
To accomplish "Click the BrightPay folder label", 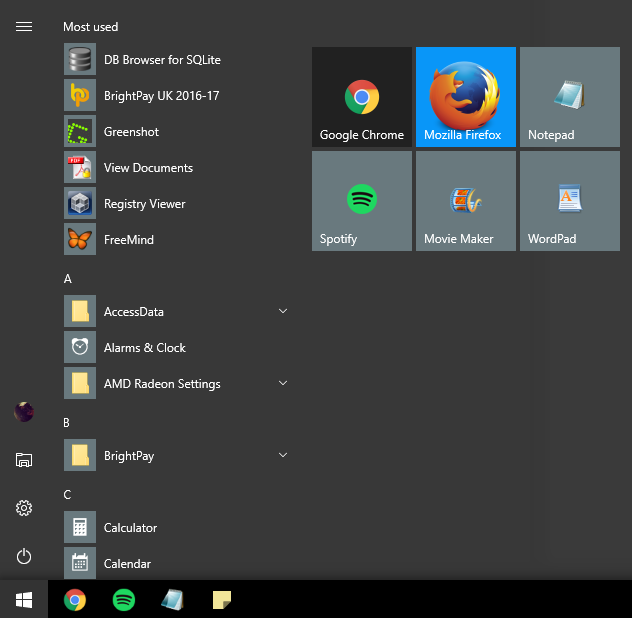I will (x=129, y=456).
